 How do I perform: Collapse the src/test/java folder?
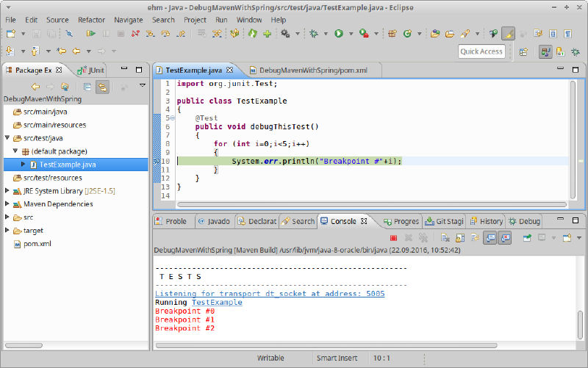click(x=7, y=138)
